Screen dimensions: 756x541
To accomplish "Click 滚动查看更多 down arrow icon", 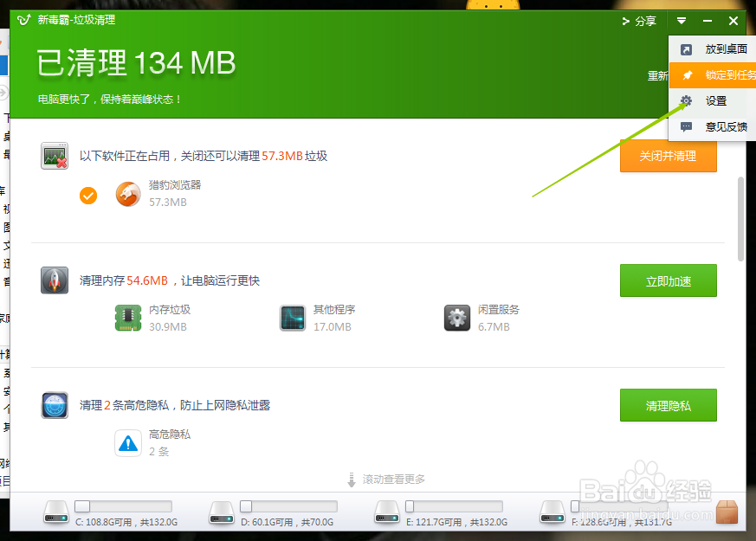I will point(352,480).
